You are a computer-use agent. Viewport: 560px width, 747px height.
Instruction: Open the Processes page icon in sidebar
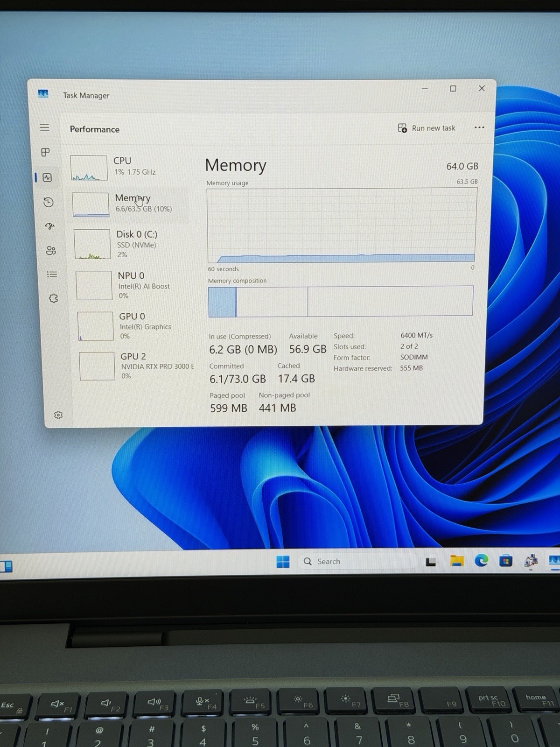tap(45, 152)
